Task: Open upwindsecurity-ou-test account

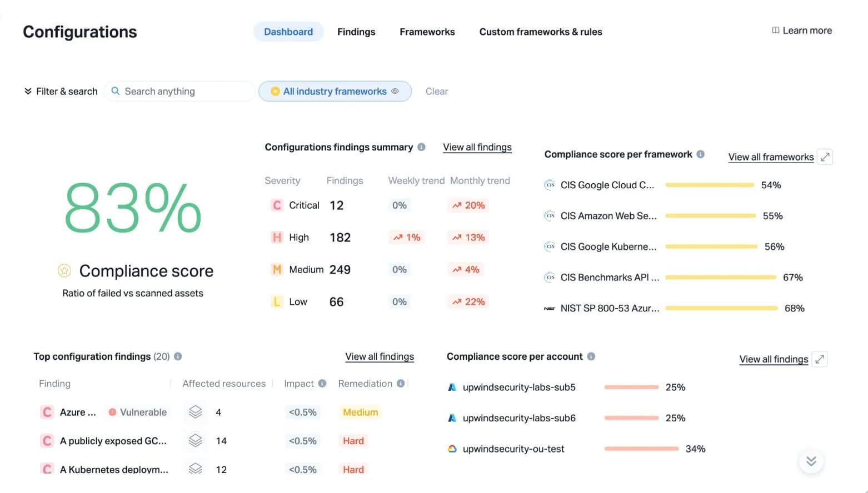Action: pos(513,449)
